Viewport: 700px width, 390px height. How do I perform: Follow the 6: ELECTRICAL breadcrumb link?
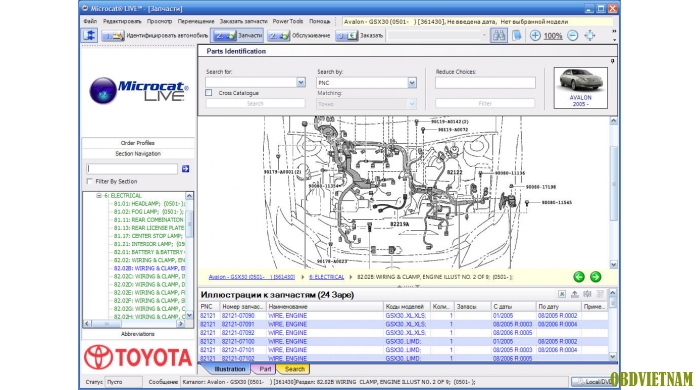[326, 277]
